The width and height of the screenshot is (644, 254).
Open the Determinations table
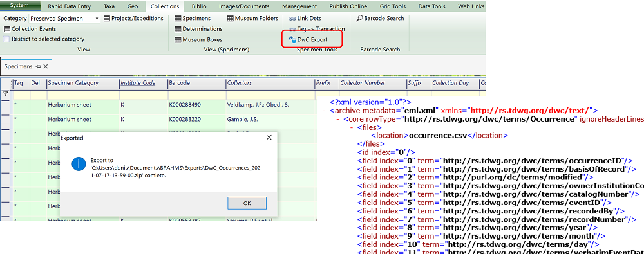tap(198, 29)
